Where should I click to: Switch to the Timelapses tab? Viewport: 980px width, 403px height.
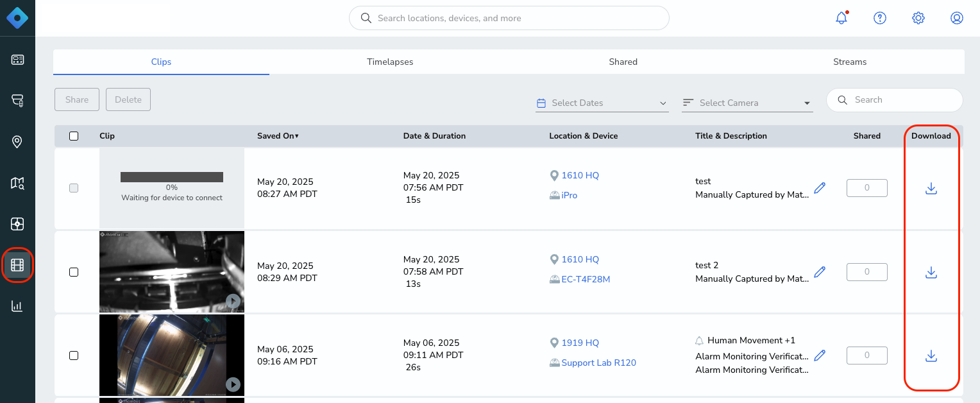390,62
